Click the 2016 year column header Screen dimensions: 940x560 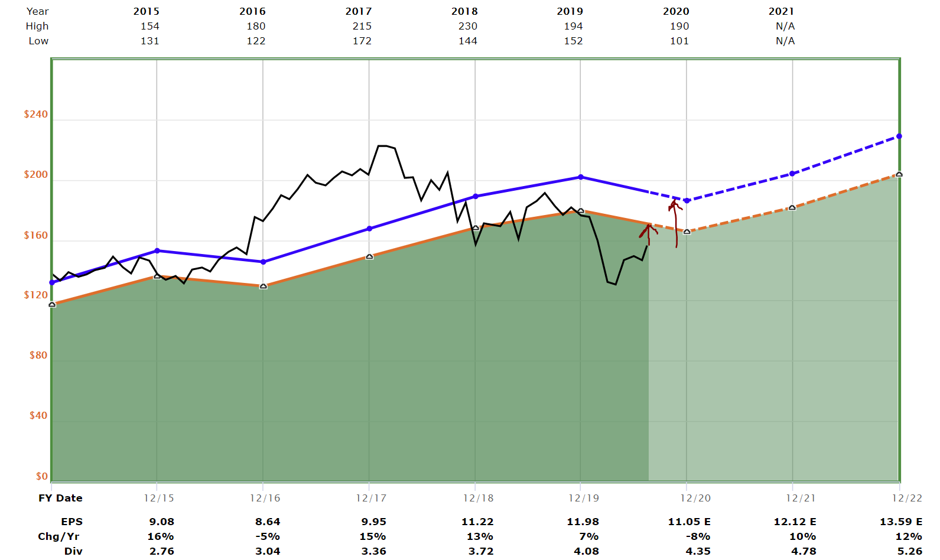pos(252,11)
